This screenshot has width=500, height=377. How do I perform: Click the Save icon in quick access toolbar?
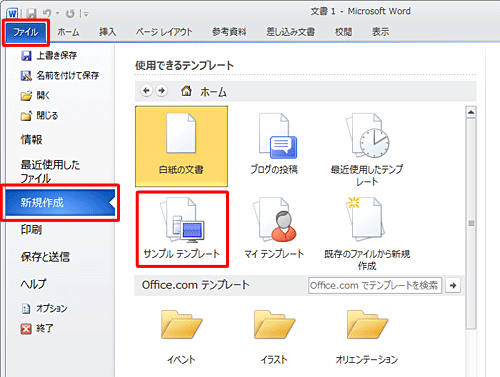[32, 13]
